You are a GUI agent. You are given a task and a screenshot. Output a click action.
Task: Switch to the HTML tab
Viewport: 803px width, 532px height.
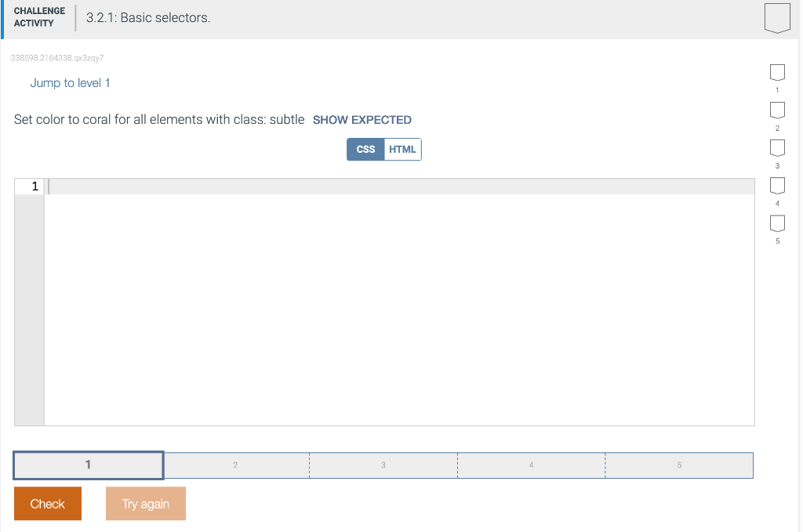click(403, 149)
